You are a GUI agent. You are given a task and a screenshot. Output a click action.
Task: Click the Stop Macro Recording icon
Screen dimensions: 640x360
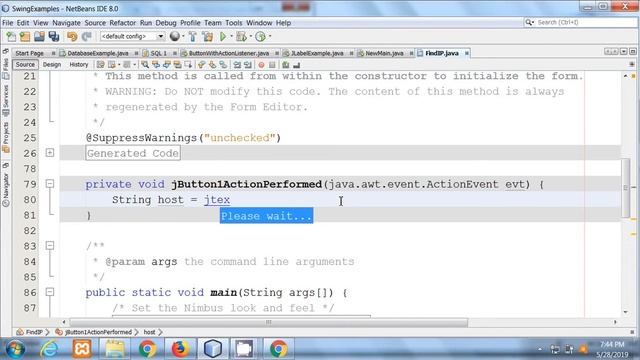click(x=272, y=65)
